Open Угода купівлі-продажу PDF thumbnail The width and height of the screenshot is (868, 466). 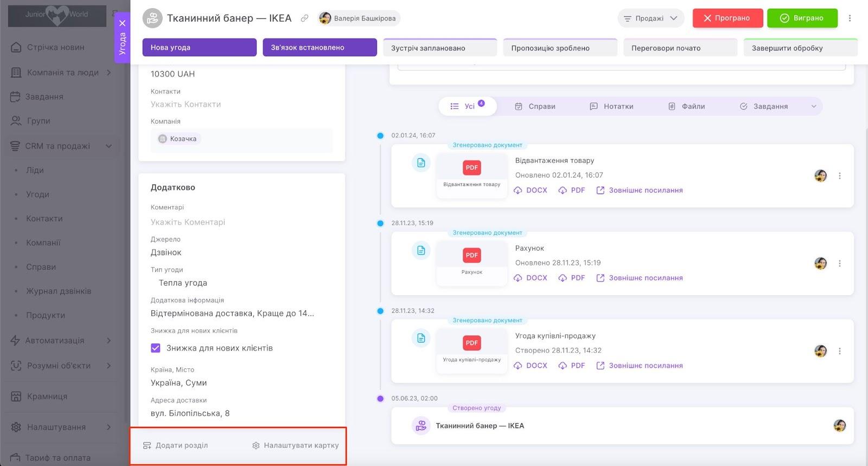pos(472,350)
